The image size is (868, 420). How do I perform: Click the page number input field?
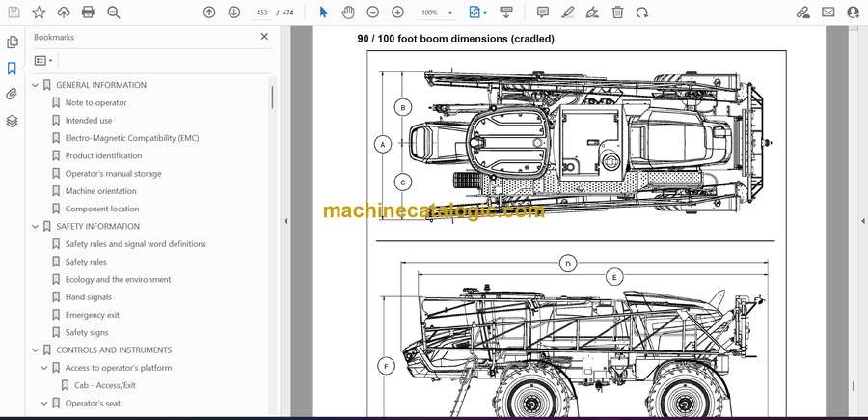(260, 13)
